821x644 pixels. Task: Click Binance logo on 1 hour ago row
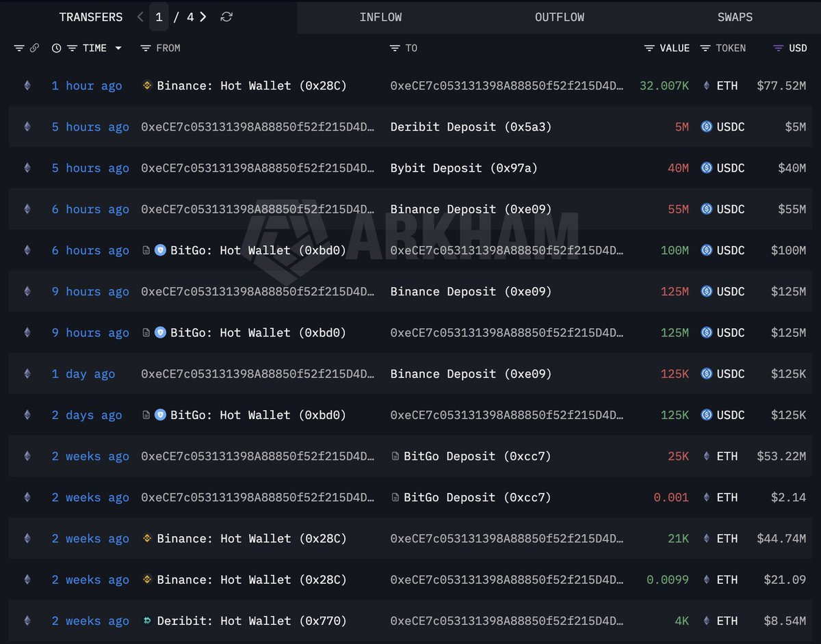146,85
